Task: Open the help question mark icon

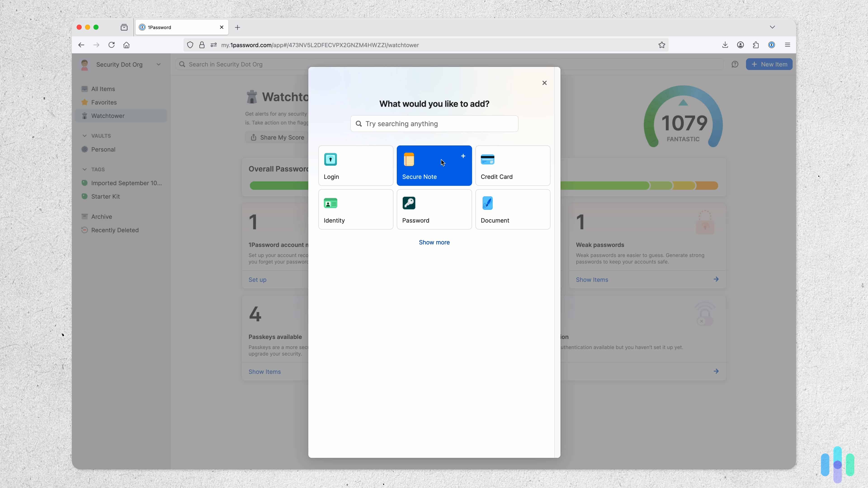Action: 735,64
